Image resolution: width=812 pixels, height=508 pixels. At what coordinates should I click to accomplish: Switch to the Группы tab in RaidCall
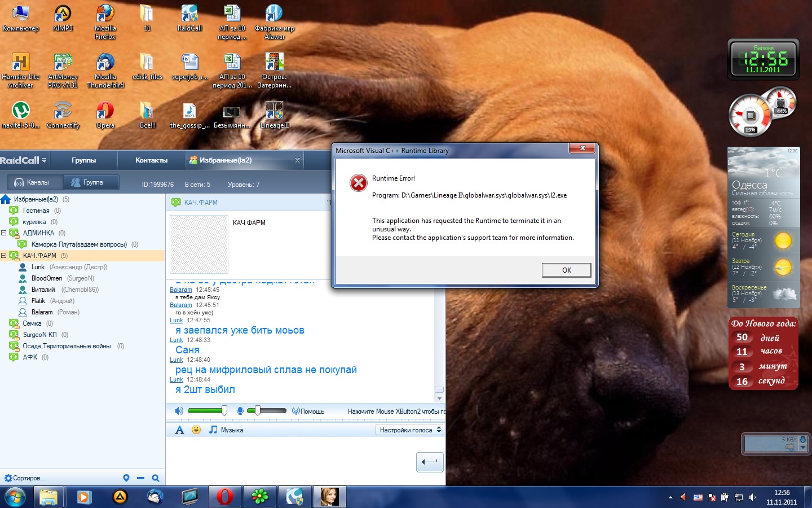click(83, 160)
